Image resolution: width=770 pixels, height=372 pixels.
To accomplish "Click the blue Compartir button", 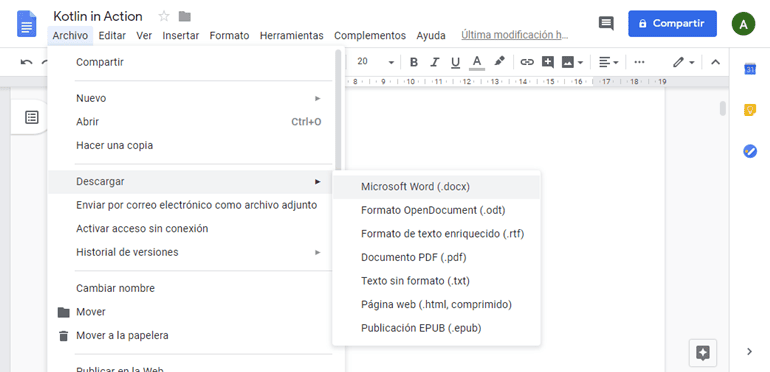I will tap(672, 24).
